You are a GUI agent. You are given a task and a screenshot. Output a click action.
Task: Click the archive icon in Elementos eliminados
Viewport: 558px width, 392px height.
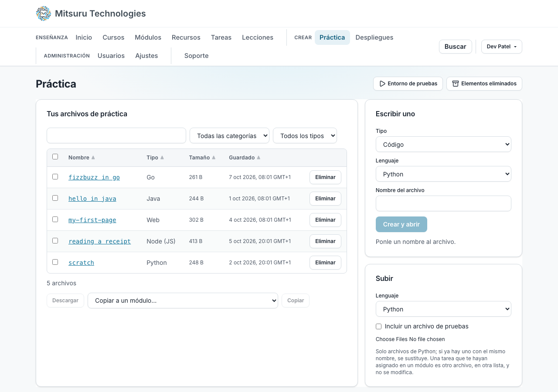pyautogui.click(x=456, y=84)
